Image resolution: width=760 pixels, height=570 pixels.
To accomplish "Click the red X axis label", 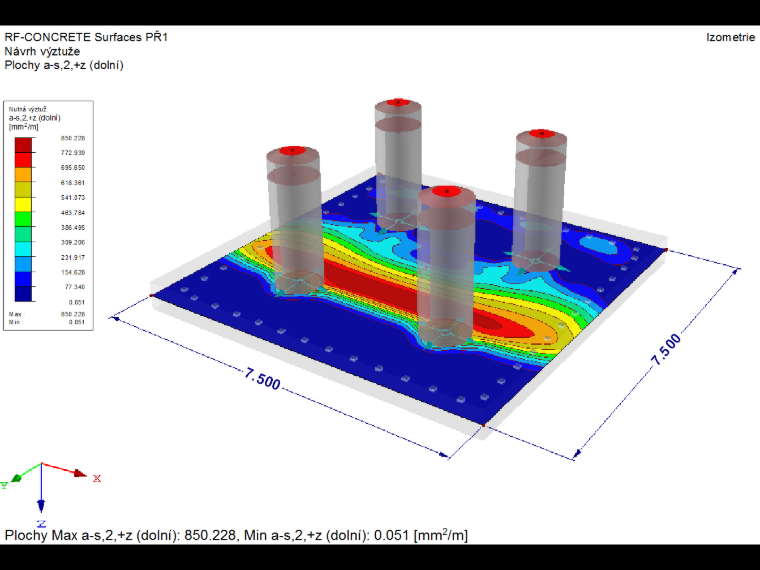I will pos(97,478).
